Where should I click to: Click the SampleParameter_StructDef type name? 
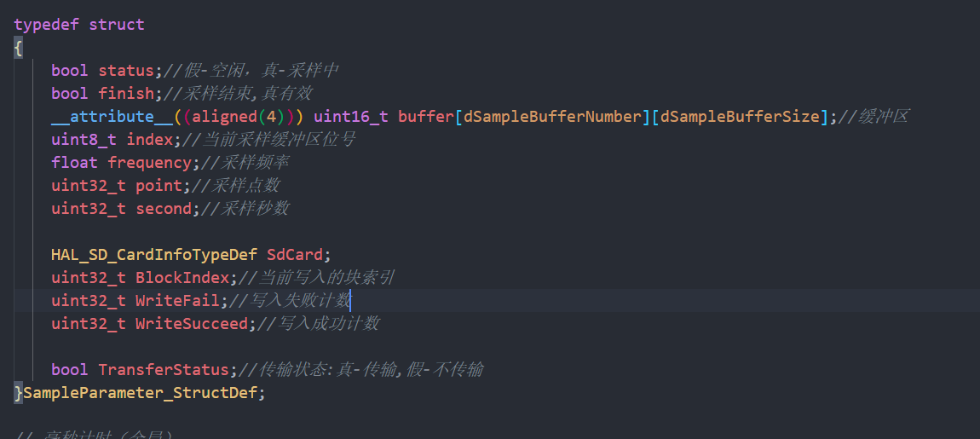140,393
